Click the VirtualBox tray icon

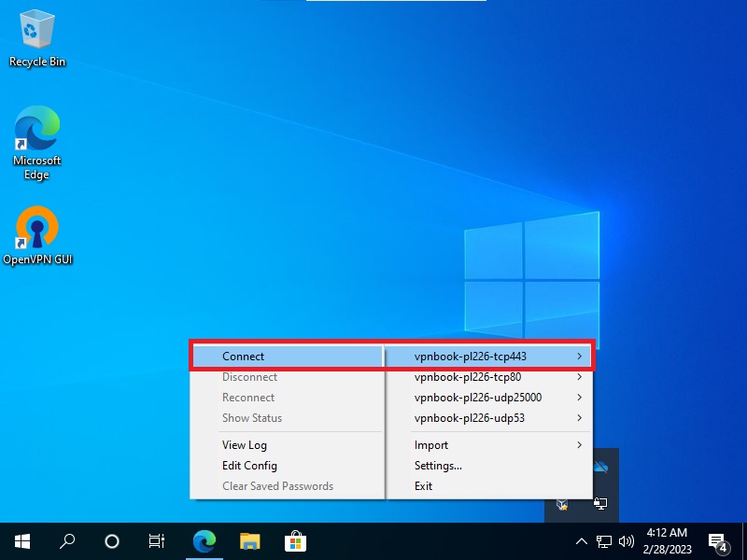[562, 504]
